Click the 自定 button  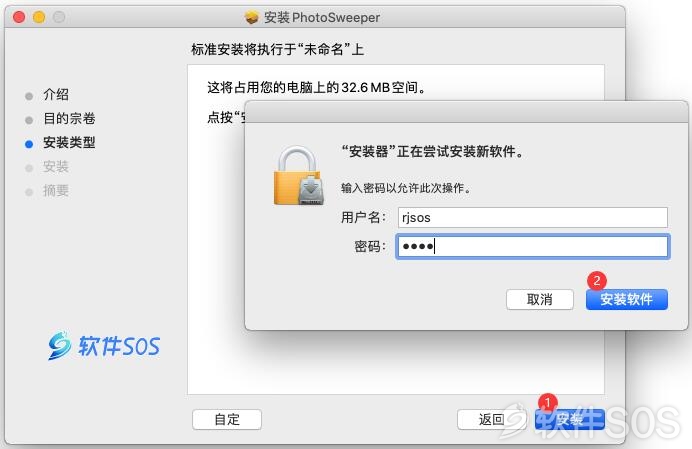coord(227,419)
